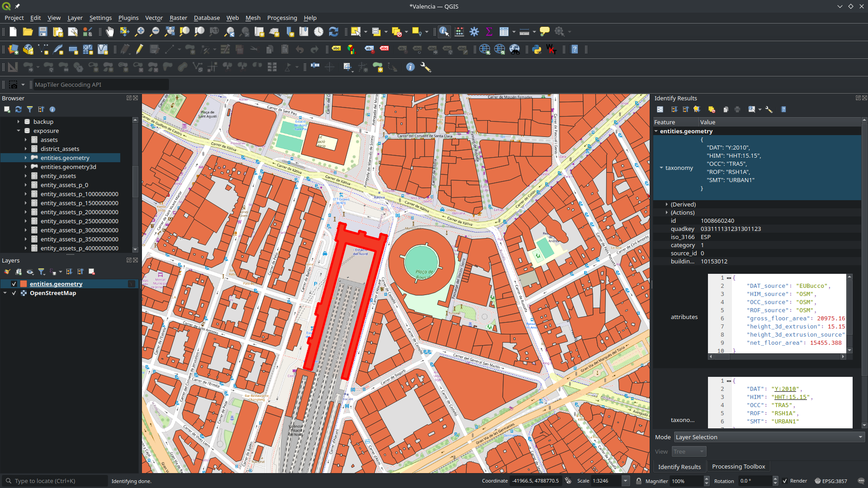Toggle the Render checkbox in status bar
The width and height of the screenshot is (868, 488).
click(785, 481)
